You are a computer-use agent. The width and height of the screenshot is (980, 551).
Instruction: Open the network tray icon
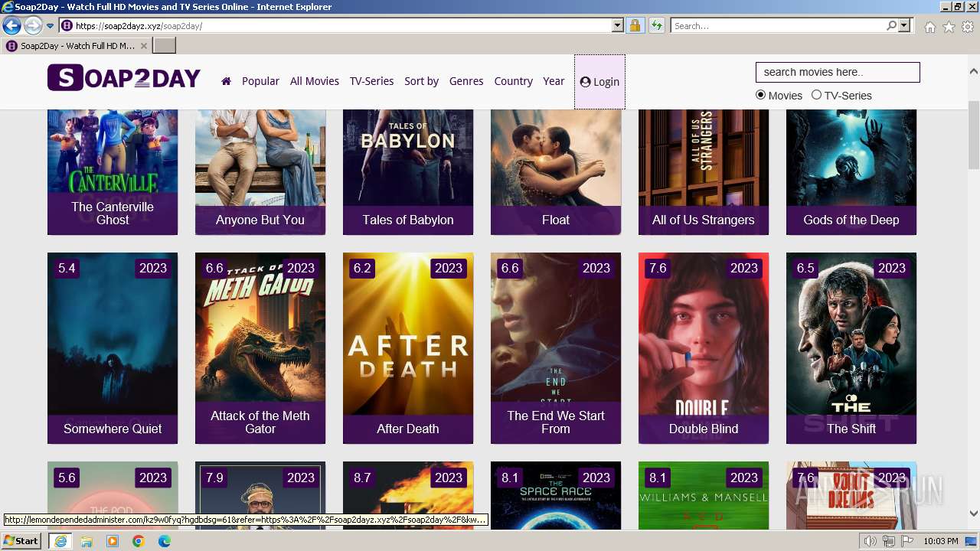coord(889,541)
